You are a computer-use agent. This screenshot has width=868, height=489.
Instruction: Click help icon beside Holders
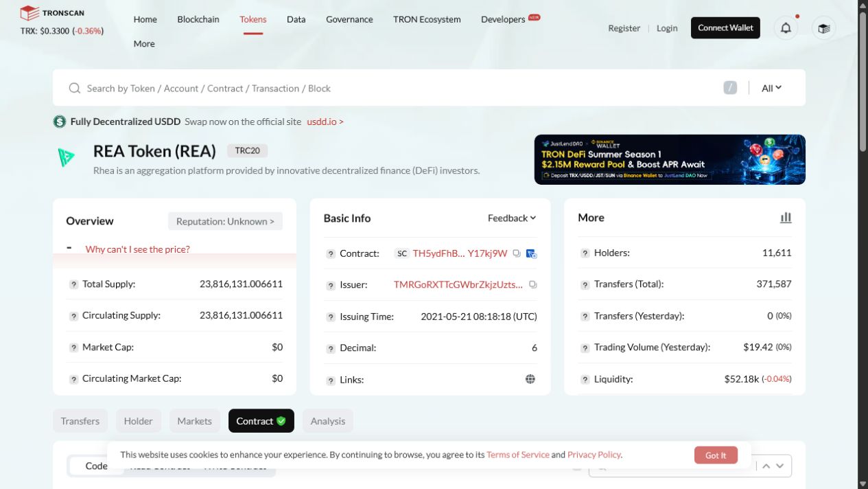click(585, 253)
